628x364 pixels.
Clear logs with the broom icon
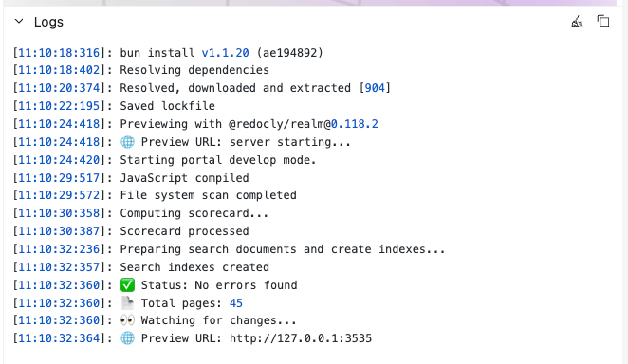point(577,22)
